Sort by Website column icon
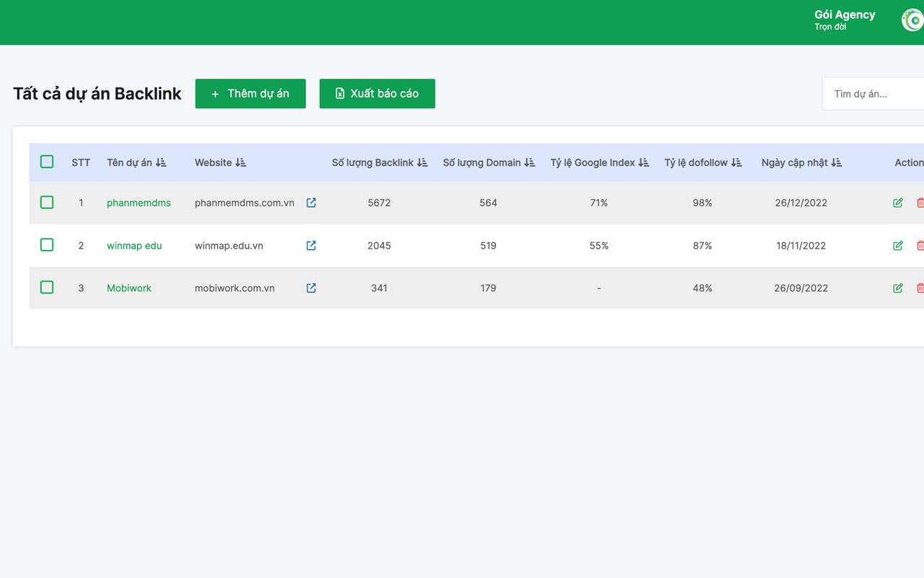 tap(240, 163)
